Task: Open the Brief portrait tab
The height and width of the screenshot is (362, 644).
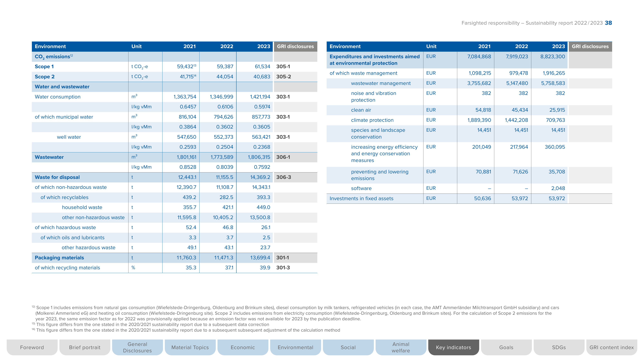Action: [x=85, y=347]
